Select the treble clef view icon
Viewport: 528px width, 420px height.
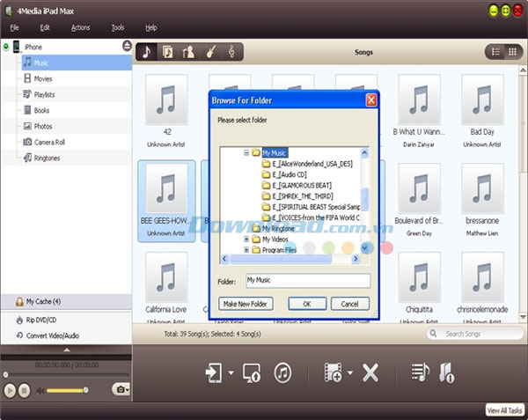click(x=231, y=52)
